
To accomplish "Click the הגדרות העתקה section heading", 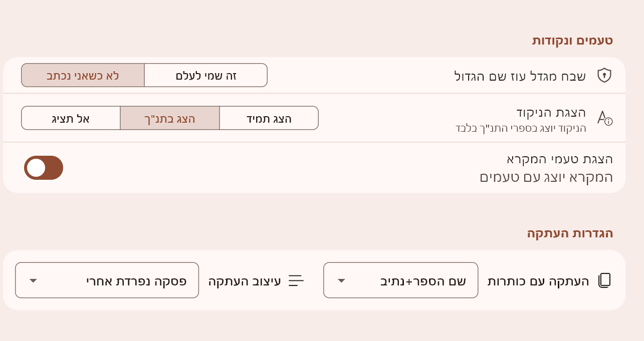I will point(570,233).
